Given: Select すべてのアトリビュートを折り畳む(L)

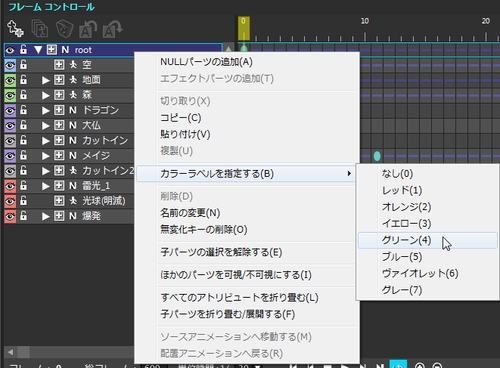Looking at the screenshot, I should point(247,297).
